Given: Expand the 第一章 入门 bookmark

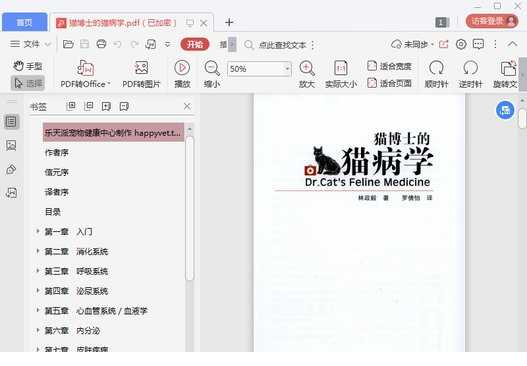Looking at the screenshot, I should [x=38, y=231].
